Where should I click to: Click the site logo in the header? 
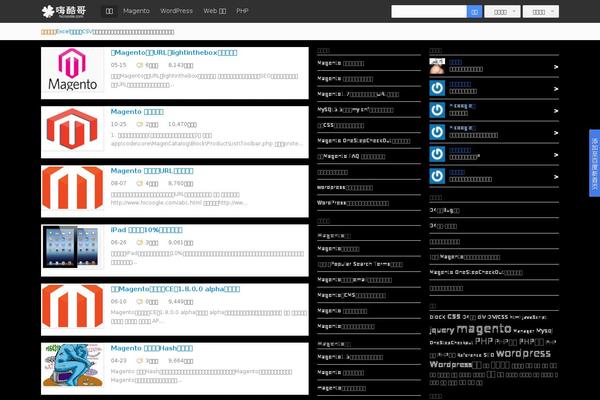point(64,11)
